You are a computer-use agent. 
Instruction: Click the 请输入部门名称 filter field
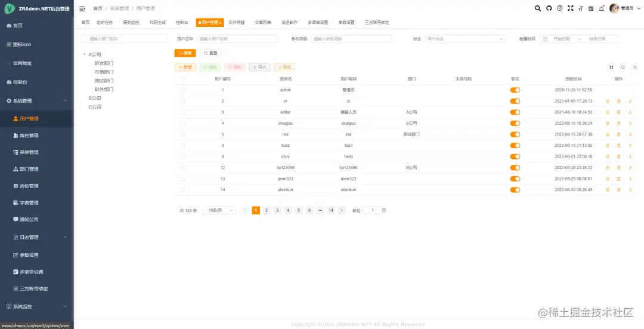coord(124,39)
